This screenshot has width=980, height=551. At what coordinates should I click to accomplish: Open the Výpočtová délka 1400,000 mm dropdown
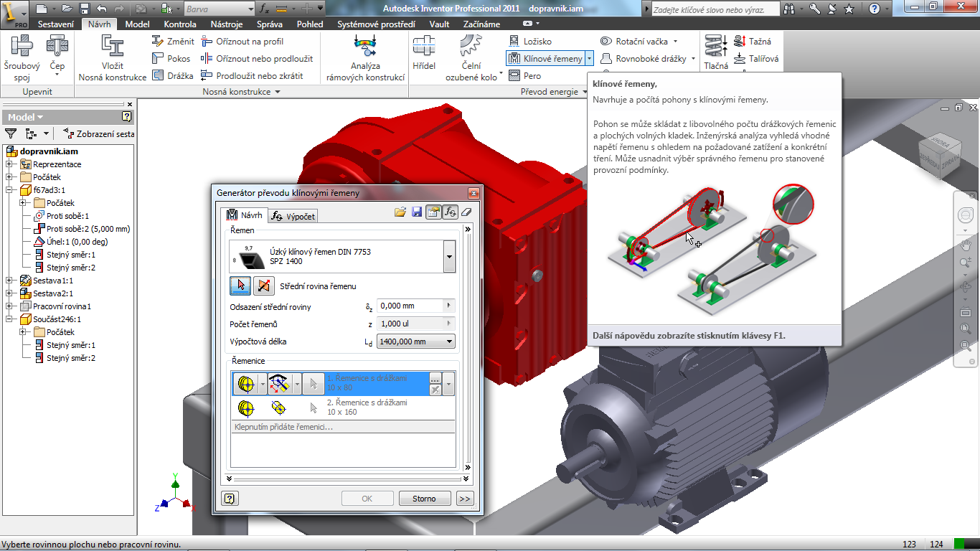pos(416,342)
